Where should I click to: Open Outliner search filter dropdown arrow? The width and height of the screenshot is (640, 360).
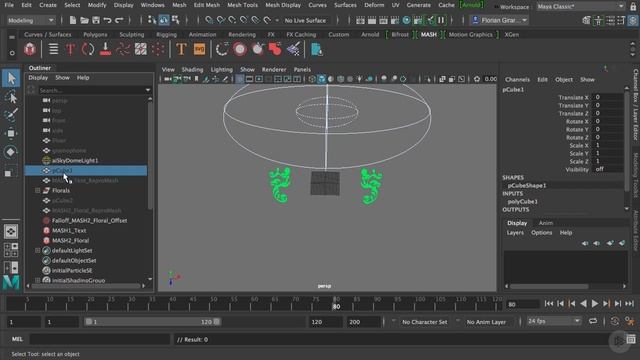[148, 90]
